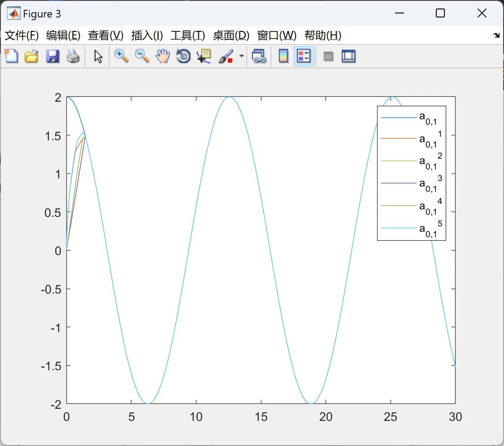Activate the Zoom In magnifier tool

(x=121, y=56)
